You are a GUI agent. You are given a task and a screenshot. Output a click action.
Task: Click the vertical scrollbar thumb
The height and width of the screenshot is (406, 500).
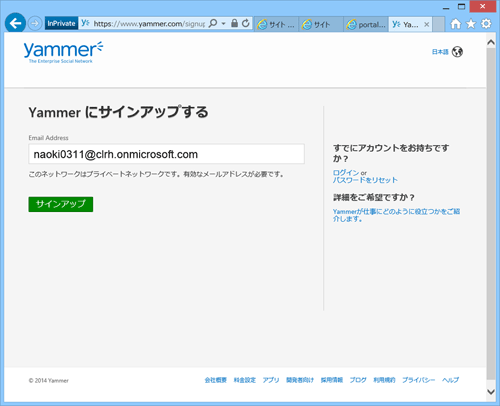491,213
